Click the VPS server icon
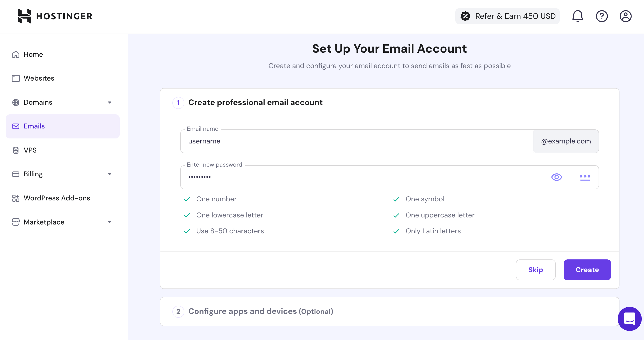The height and width of the screenshot is (340, 644). [x=16, y=150]
